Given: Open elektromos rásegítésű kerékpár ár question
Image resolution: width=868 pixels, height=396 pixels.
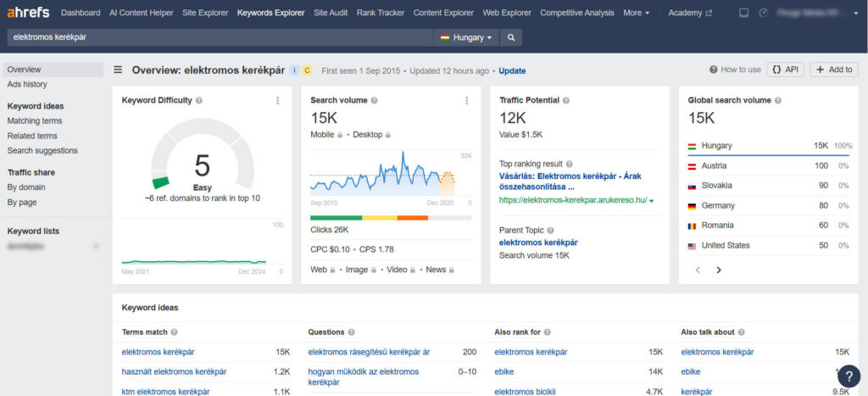Looking at the screenshot, I should (369, 352).
